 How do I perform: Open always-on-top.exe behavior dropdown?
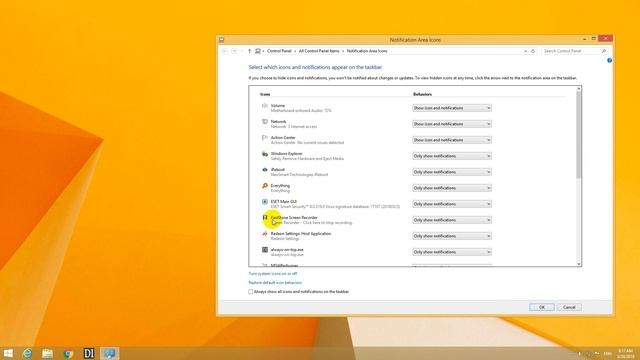tap(451, 252)
